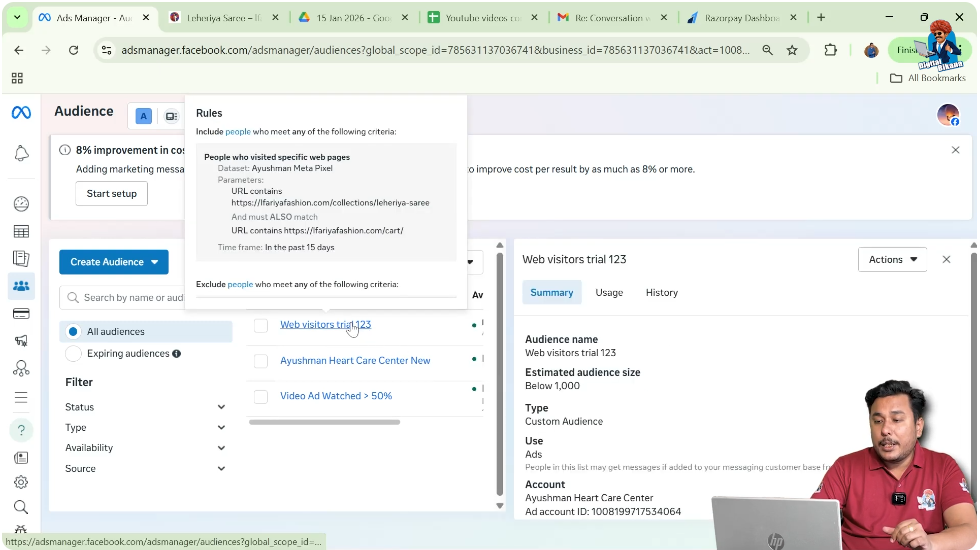Click the Start setup button
This screenshot has width=980, height=550.
point(111,194)
